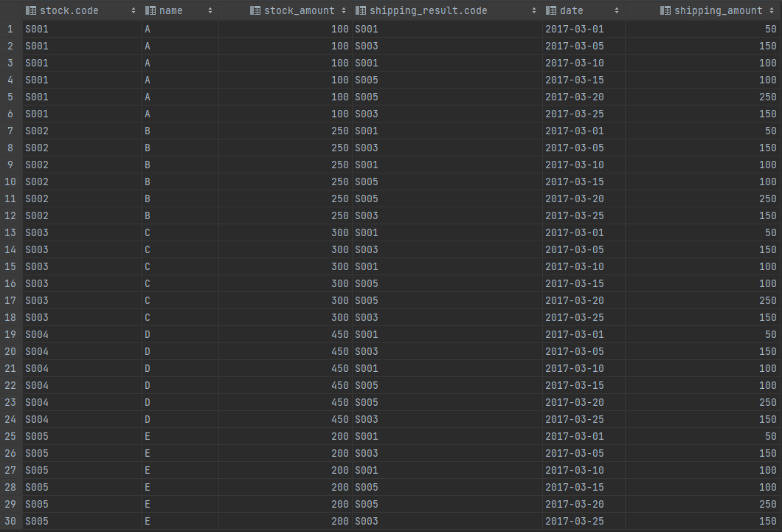Toggle sort arrows on date column
782x532 pixels.
click(617, 10)
